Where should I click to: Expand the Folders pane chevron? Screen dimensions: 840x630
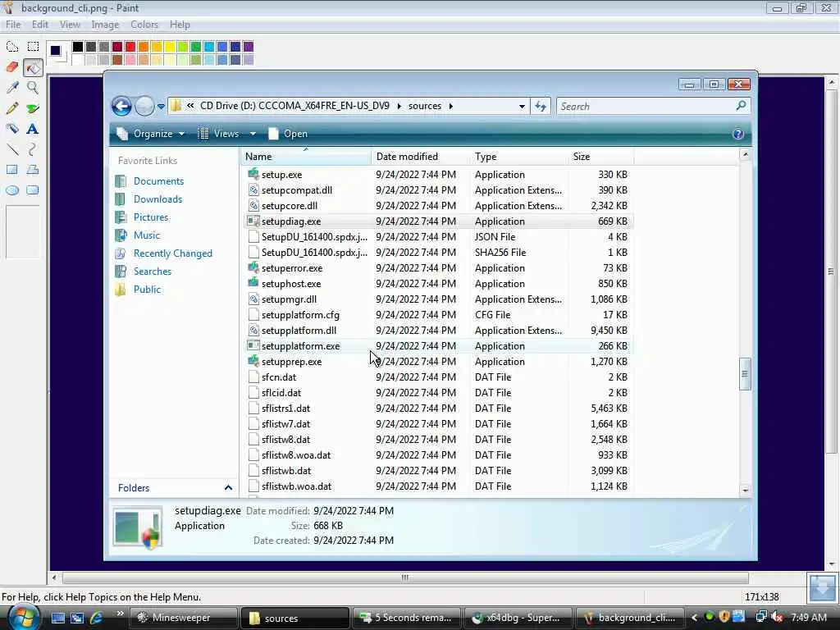coord(228,487)
